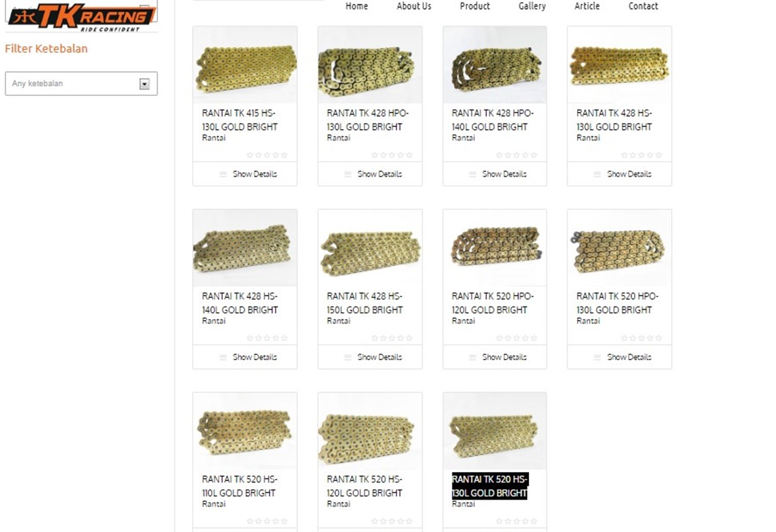The image size is (776, 532).
Task: Click the TK Racing logo
Action: click(82, 17)
